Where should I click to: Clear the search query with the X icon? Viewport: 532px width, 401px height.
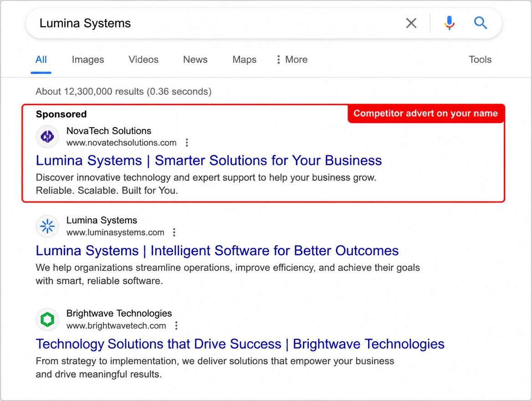pos(411,23)
